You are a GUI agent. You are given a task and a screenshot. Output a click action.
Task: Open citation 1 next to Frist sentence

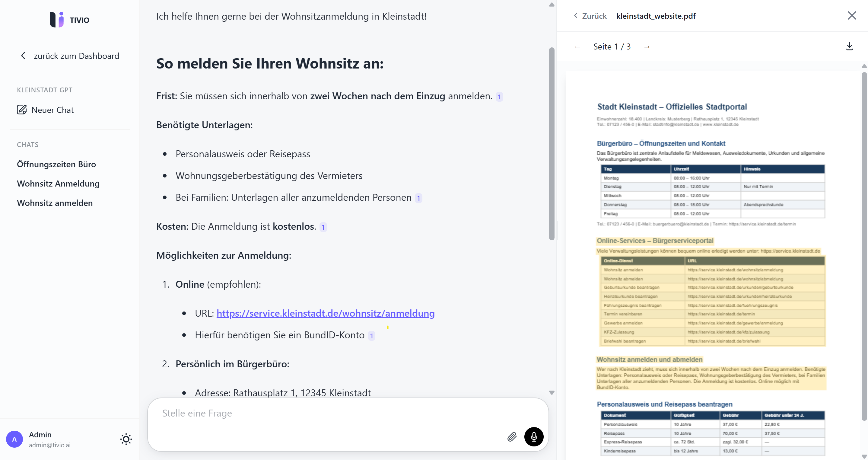point(499,97)
